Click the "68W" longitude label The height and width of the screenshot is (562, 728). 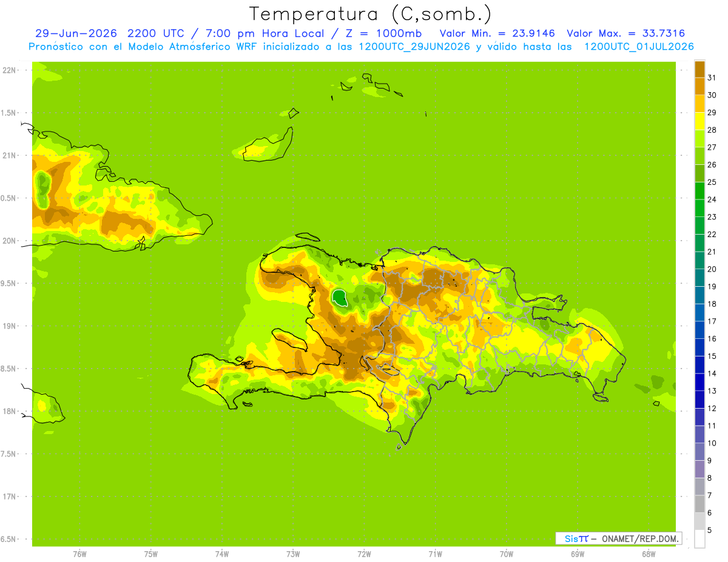[649, 554]
